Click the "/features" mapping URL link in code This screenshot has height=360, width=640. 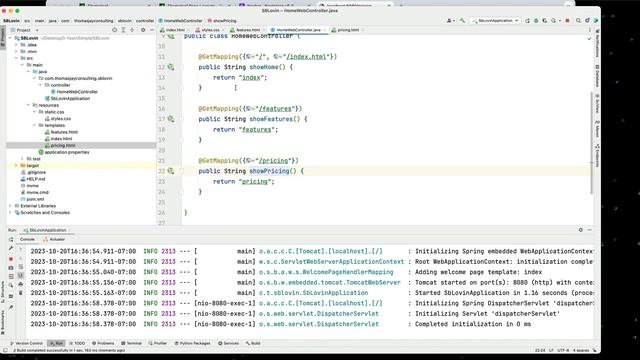point(275,109)
